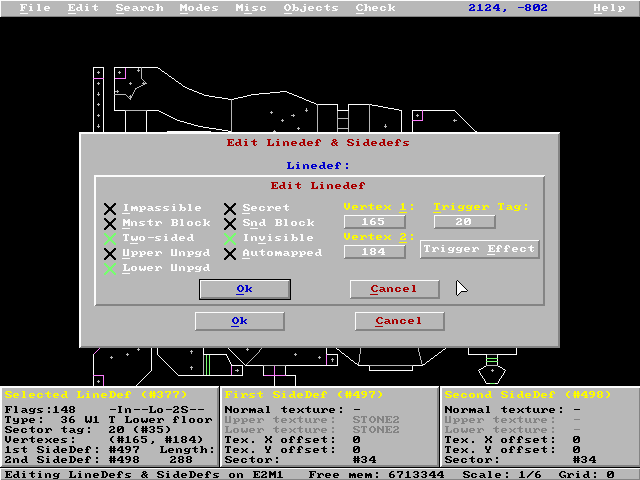Click the Edit Linedef & Sidedefs dialog title
Viewport: 640px width, 480px height.
coord(318,143)
